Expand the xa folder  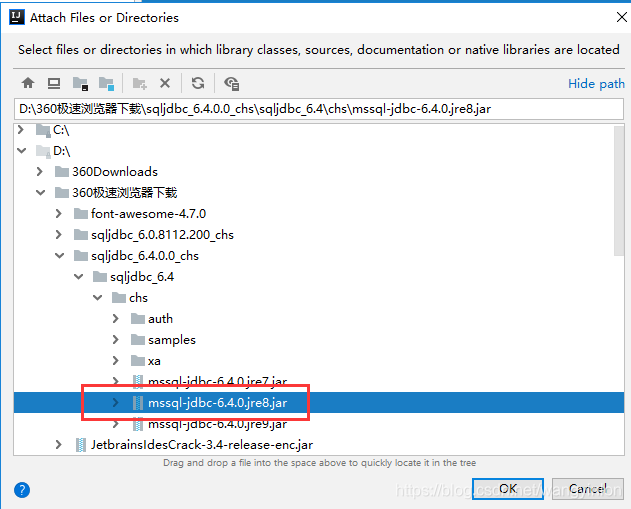click(x=116, y=361)
